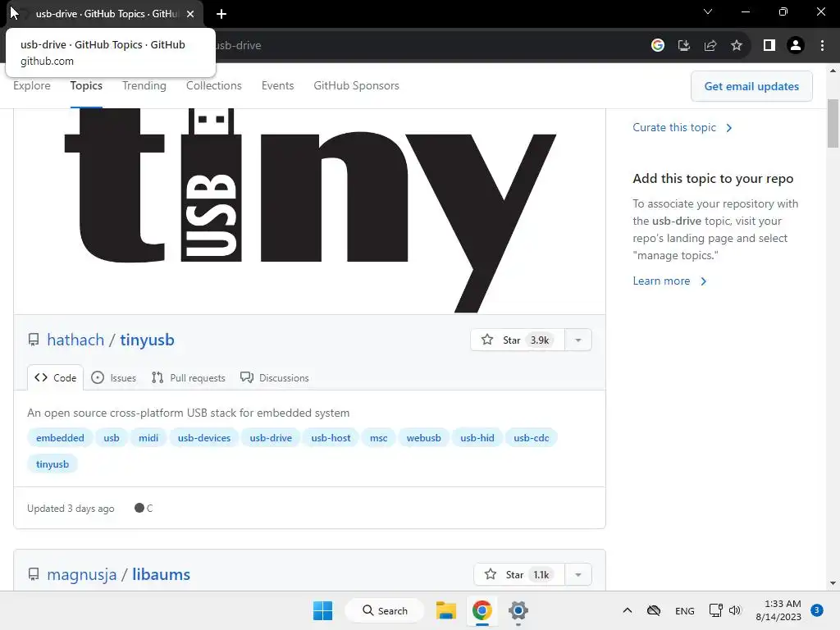This screenshot has width=840, height=630.
Task: Click the ENG language indicator
Action: click(685, 610)
